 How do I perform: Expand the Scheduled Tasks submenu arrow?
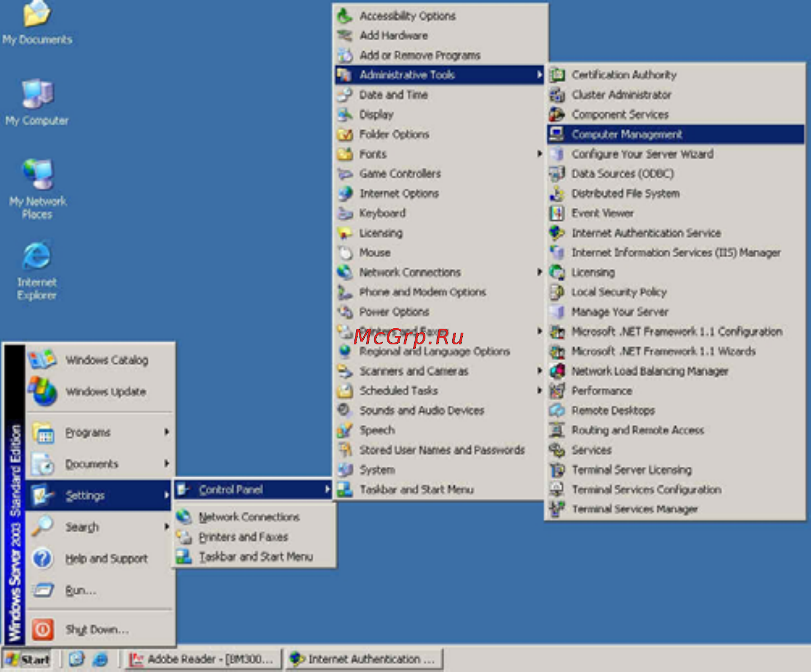(x=539, y=390)
